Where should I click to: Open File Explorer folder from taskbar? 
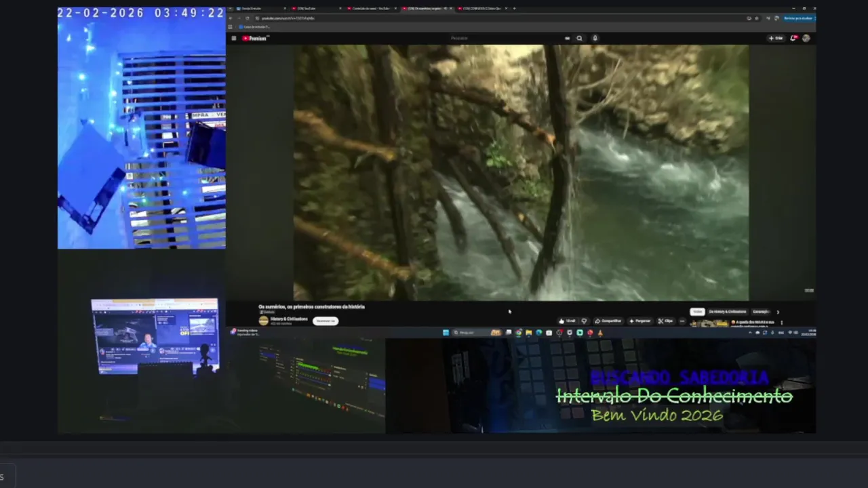pyautogui.click(x=528, y=333)
